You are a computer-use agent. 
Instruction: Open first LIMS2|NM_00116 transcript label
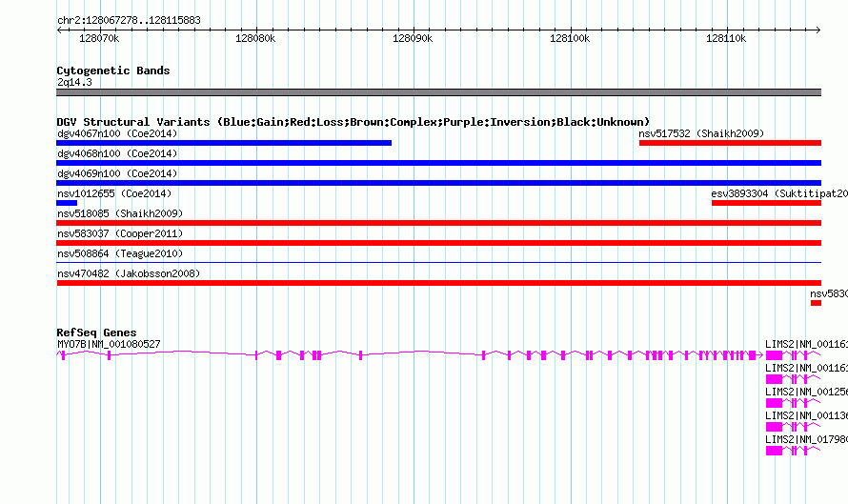[806, 344]
